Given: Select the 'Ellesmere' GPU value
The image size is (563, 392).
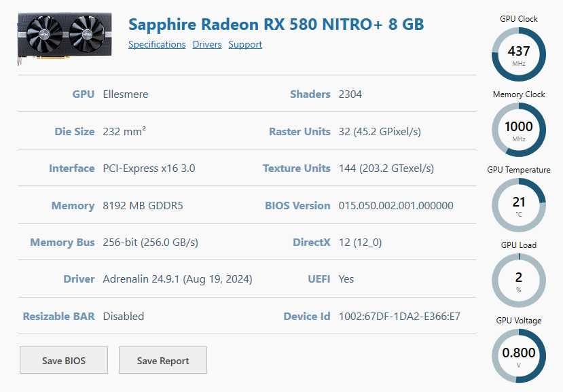Looking at the screenshot, I should coord(126,94).
